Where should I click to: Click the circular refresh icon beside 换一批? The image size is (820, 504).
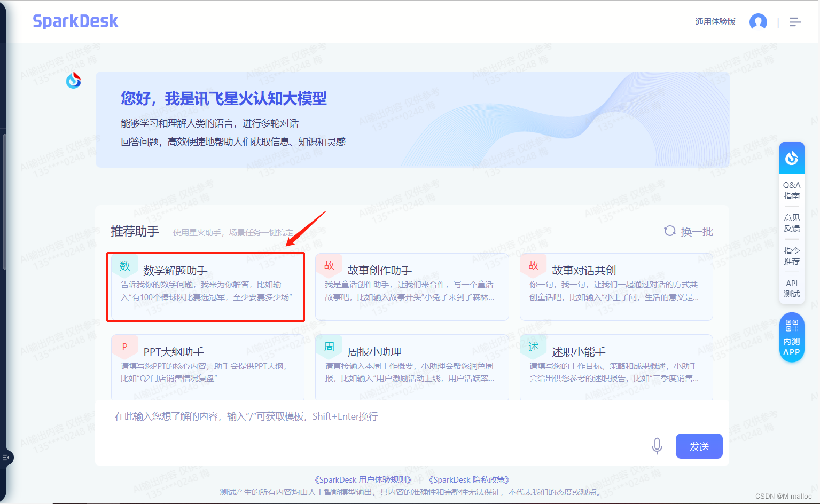pyautogui.click(x=670, y=231)
